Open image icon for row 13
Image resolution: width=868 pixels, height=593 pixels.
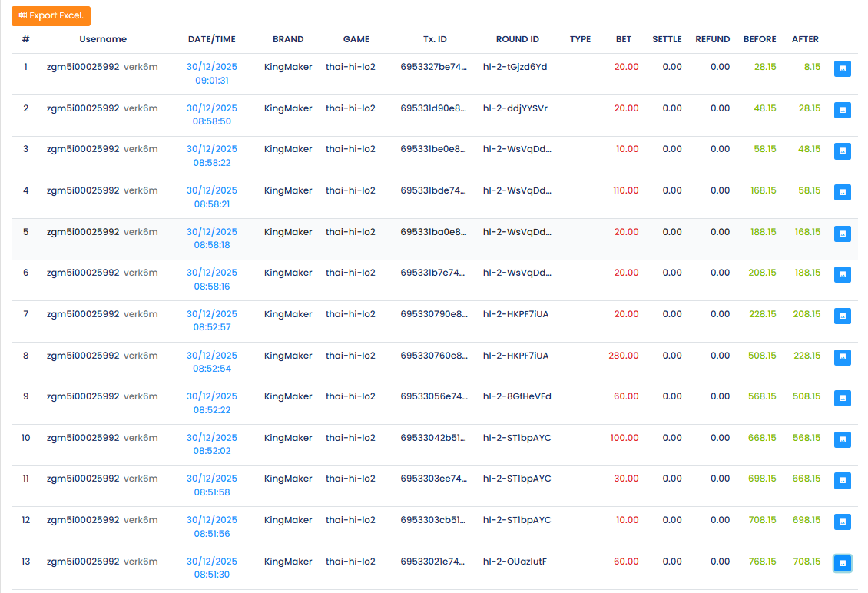[842, 563]
